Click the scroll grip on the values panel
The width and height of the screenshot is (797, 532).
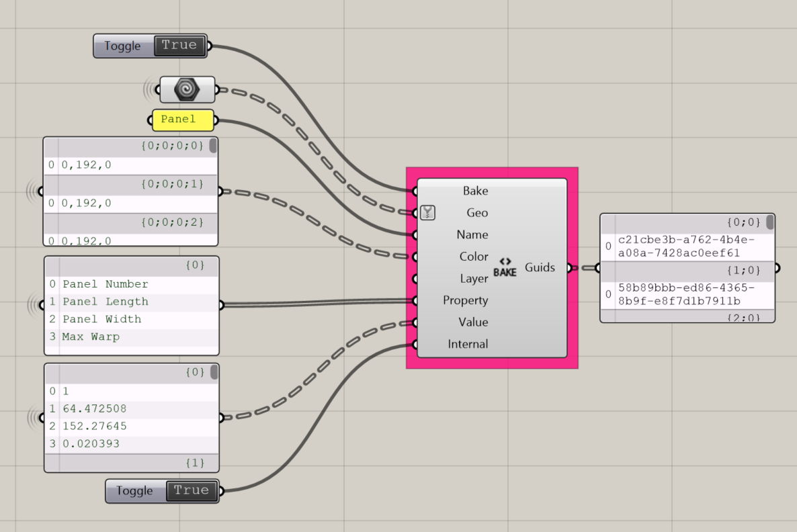pyautogui.click(x=215, y=372)
